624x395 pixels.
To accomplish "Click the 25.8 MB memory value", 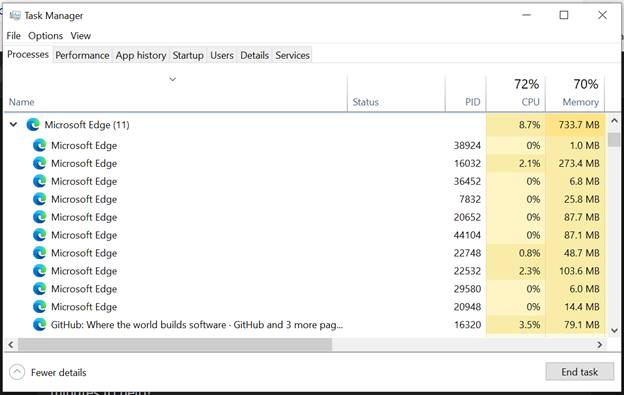I will [581, 199].
